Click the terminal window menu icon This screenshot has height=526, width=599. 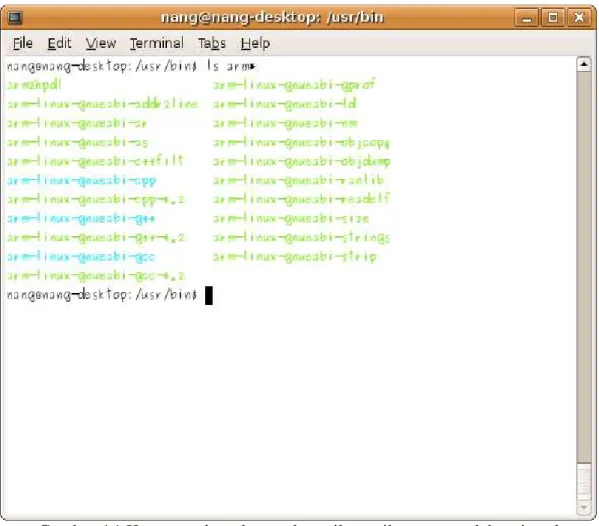pyautogui.click(x=15, y=18)
